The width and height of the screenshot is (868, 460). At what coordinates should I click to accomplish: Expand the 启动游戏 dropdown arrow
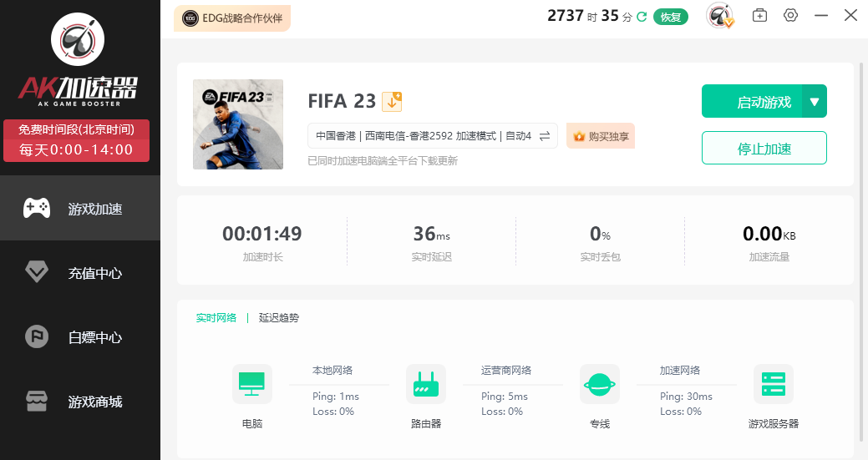[815, 101]
